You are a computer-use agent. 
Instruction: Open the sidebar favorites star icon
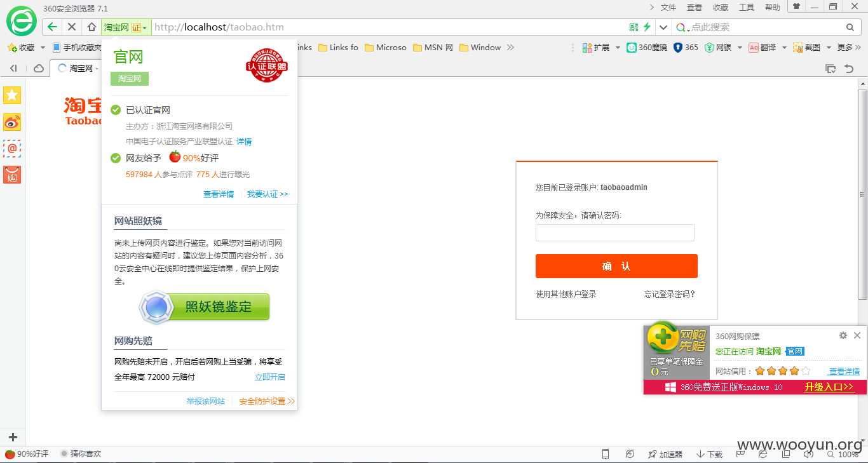pyautogui.click(x=12, y=95)
